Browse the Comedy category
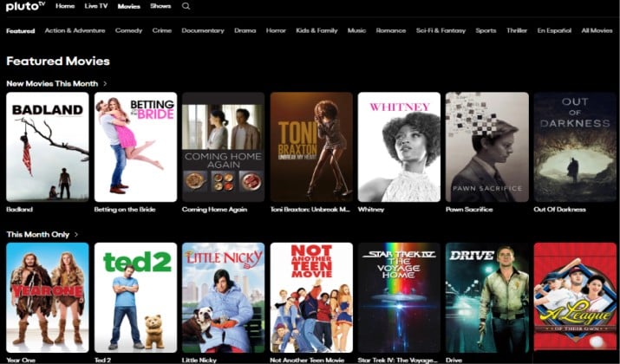Viewport: 620px width, 364px height. tap(128, 30)
